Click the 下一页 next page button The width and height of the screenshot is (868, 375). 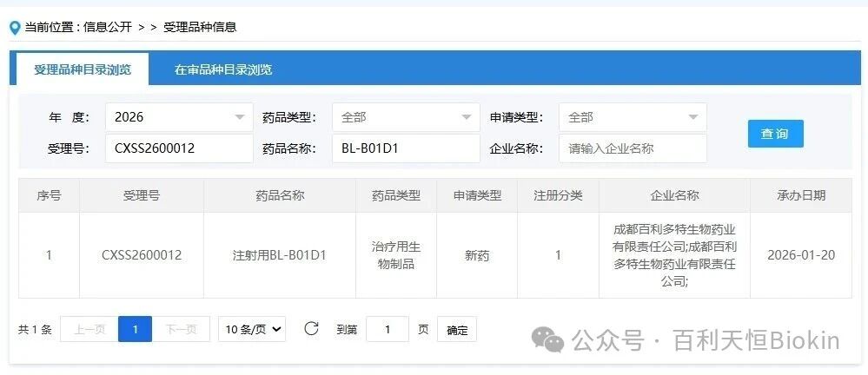(x=181, y=329)
